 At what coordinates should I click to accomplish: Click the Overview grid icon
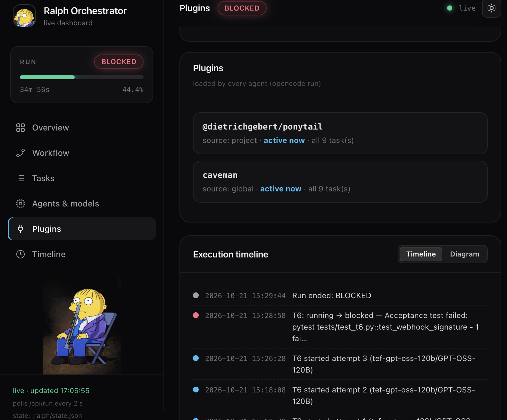tap(21, 128)
